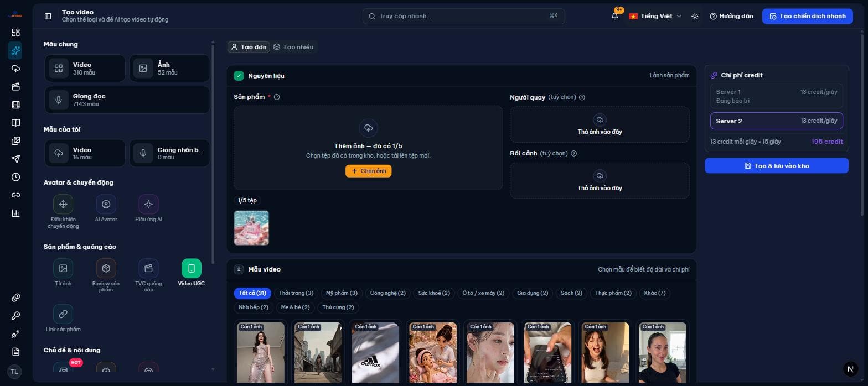Image resolution: width=868 pixels, height=386 pixels.
Task: Open the image gallery icon in sidebar
Action: 15,141
